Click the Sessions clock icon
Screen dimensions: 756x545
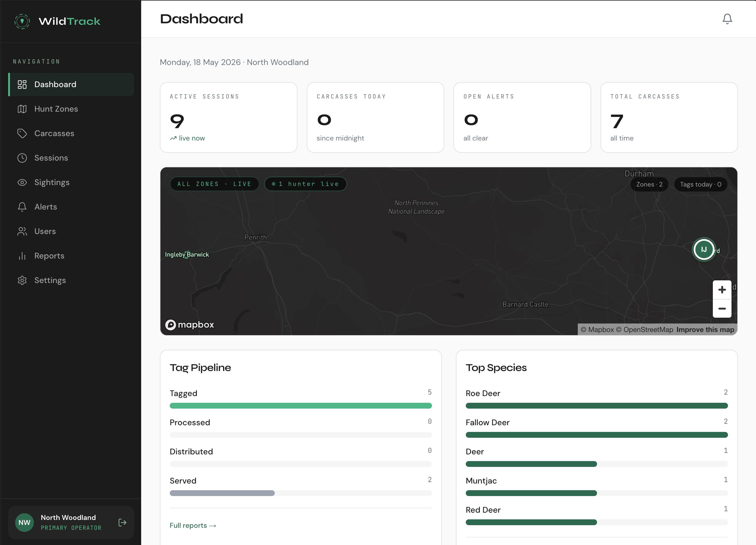coord(22,158)
